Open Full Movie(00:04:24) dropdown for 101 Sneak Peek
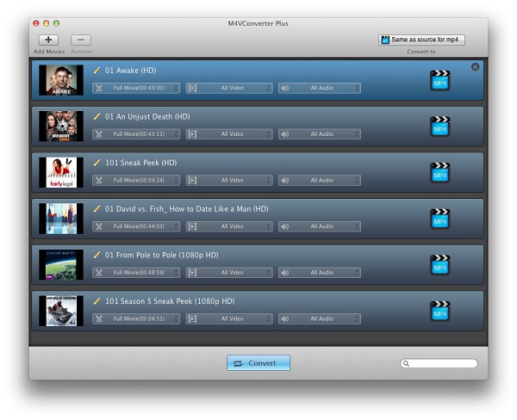 click(x=136, y=180)
